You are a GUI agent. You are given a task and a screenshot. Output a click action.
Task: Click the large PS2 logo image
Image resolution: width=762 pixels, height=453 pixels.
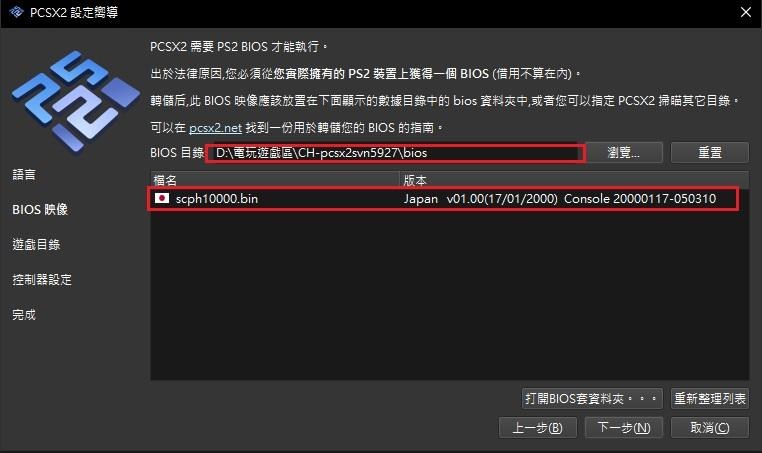pyautogui.click(x=75, y=101)
